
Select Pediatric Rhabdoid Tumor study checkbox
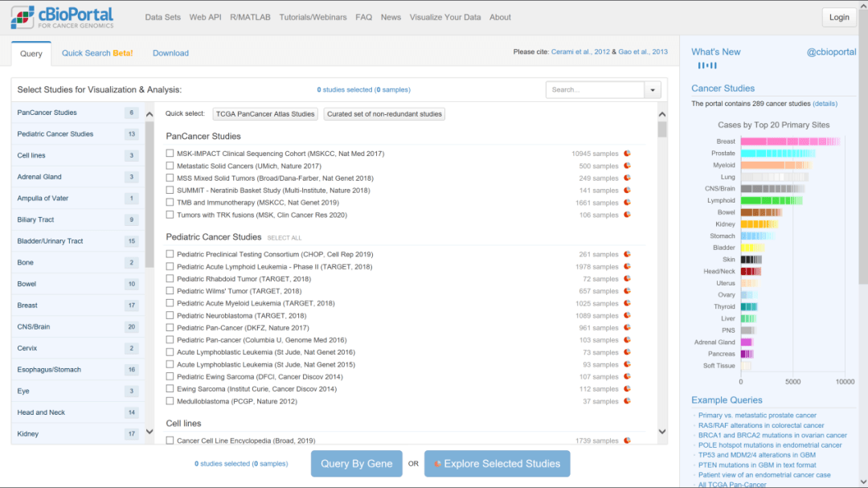(170, 279)
